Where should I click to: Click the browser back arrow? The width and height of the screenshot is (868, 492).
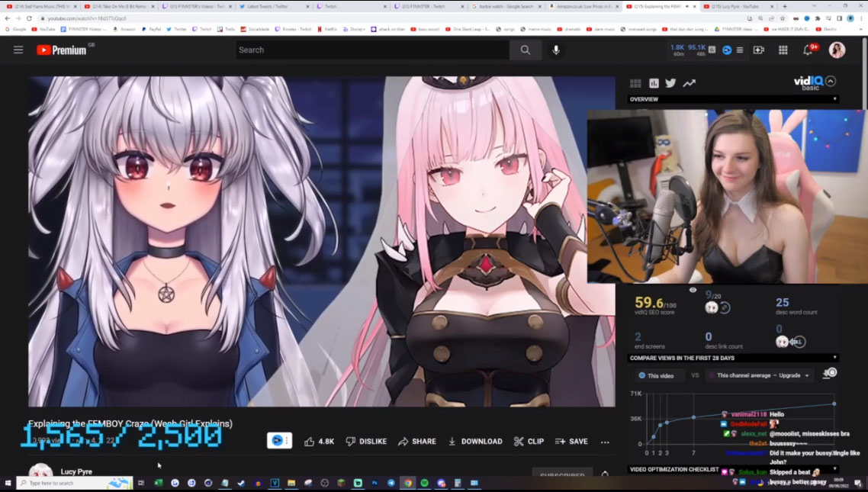click(7, 18)
